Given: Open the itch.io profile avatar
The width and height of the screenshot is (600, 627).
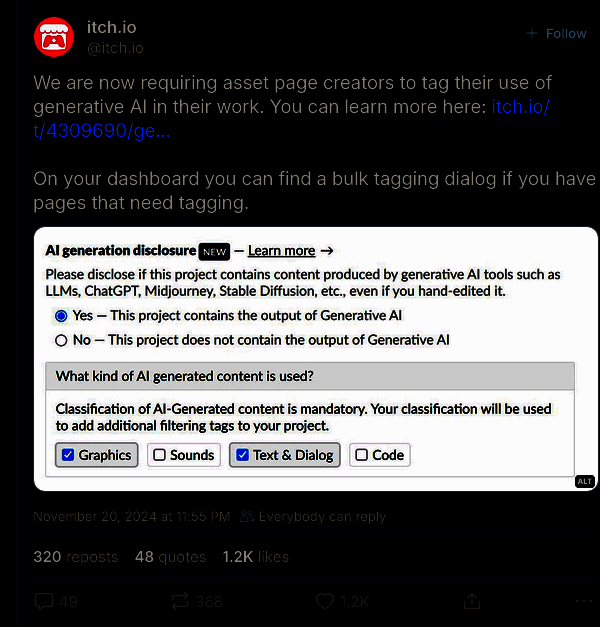Looking at the screenshot, I should coord(54,37).
